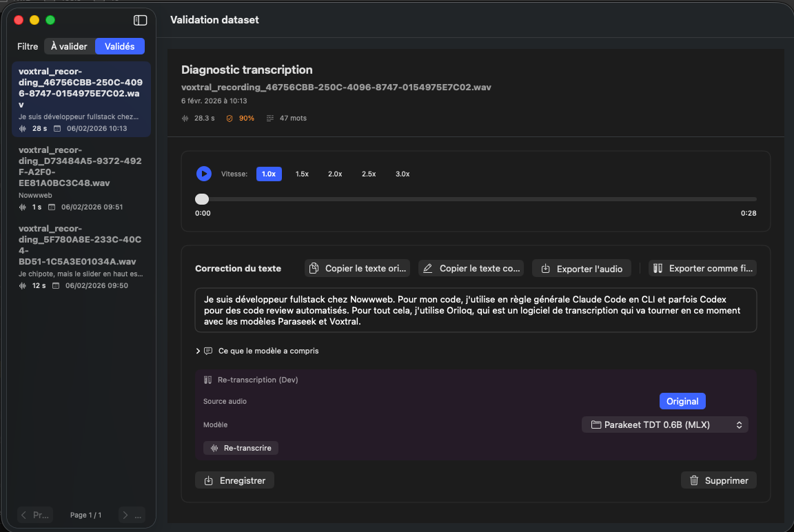Click the 'Exporter comme fi...' button
Viewport: 794px width, 532px height.
702,268
